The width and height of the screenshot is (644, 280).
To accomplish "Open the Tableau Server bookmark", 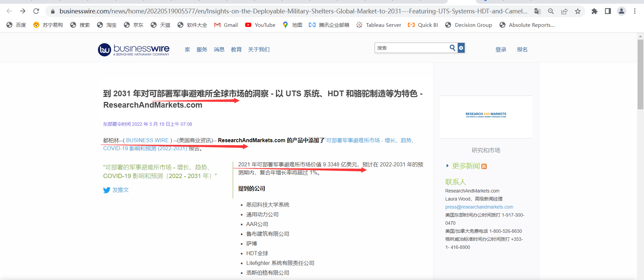I will coord(379,25).
